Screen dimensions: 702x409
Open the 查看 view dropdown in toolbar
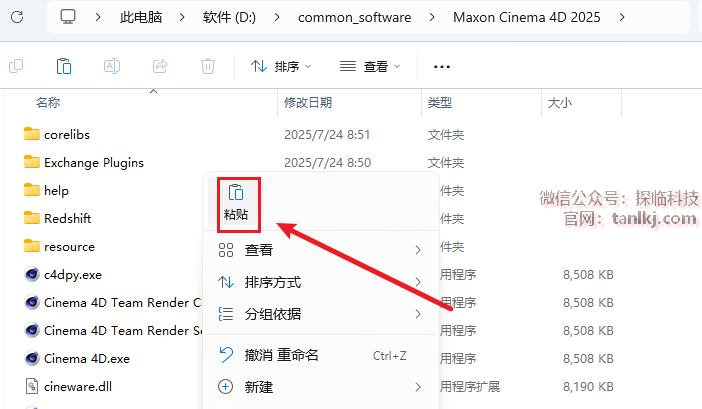(x=370, y=67)
